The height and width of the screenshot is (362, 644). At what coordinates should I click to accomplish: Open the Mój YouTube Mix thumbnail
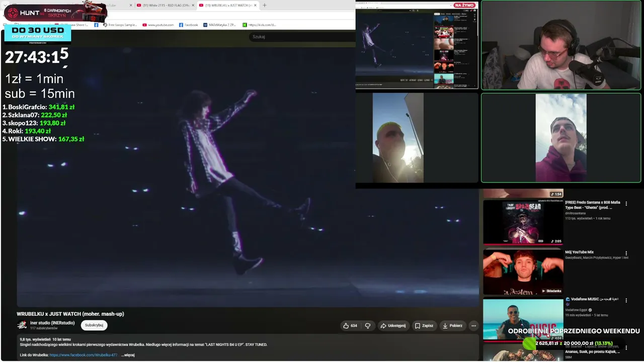[x=523, y=272]
